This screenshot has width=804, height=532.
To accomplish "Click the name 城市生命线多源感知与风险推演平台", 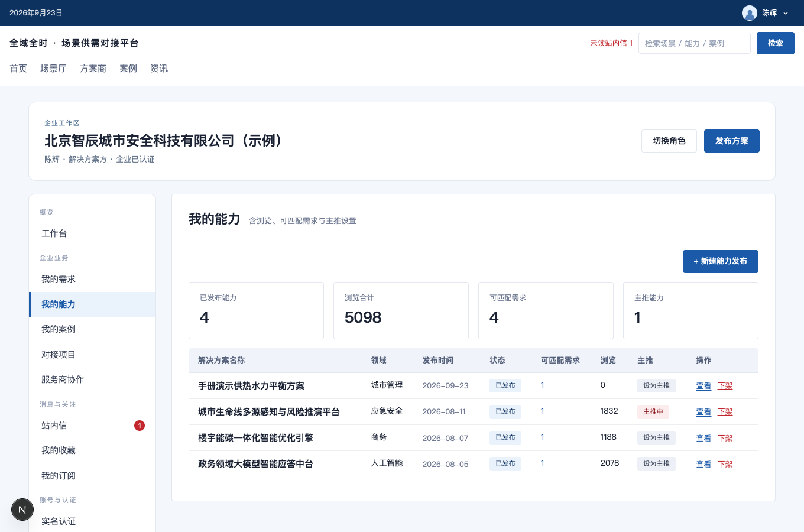I will click(x=269, y=412).
